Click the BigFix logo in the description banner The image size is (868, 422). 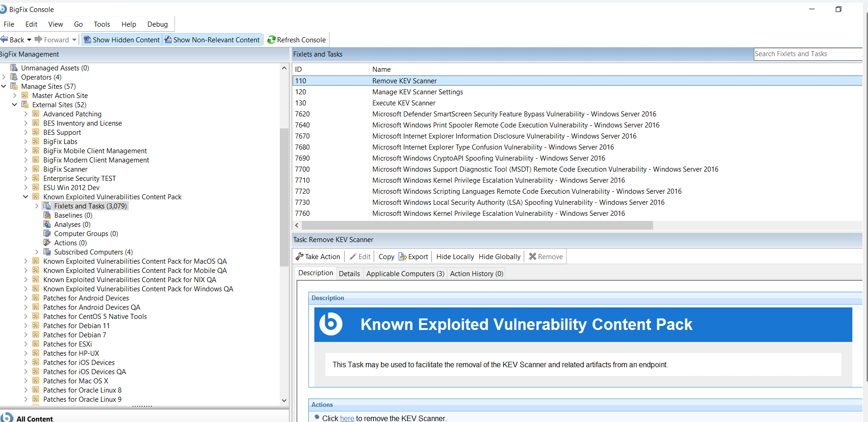(331, 324)
